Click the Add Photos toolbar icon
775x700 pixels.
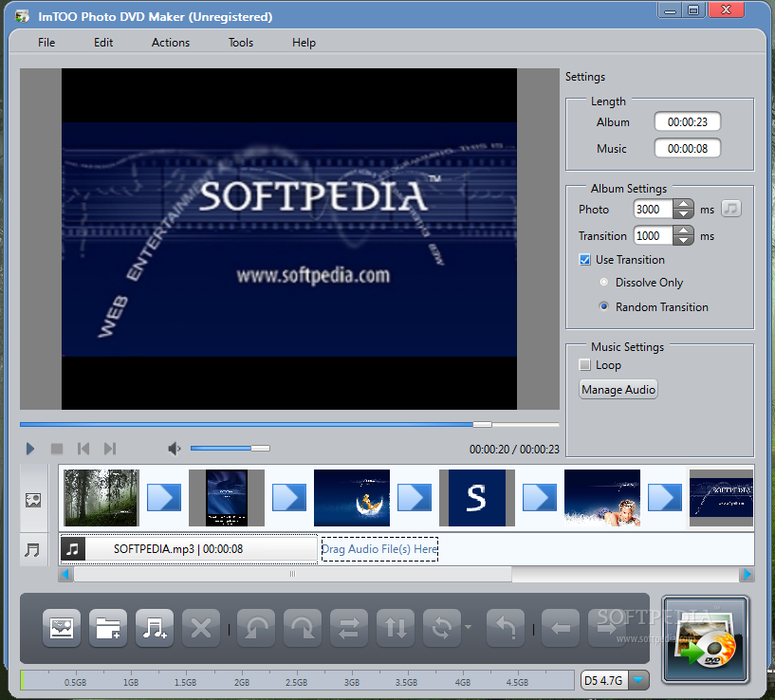pos(62,628)
